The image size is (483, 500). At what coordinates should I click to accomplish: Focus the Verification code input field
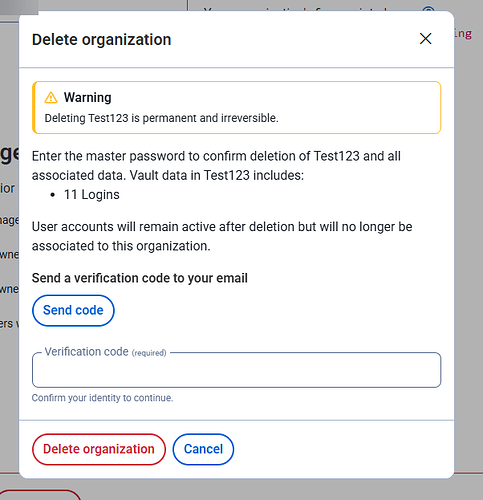(237, 371)
